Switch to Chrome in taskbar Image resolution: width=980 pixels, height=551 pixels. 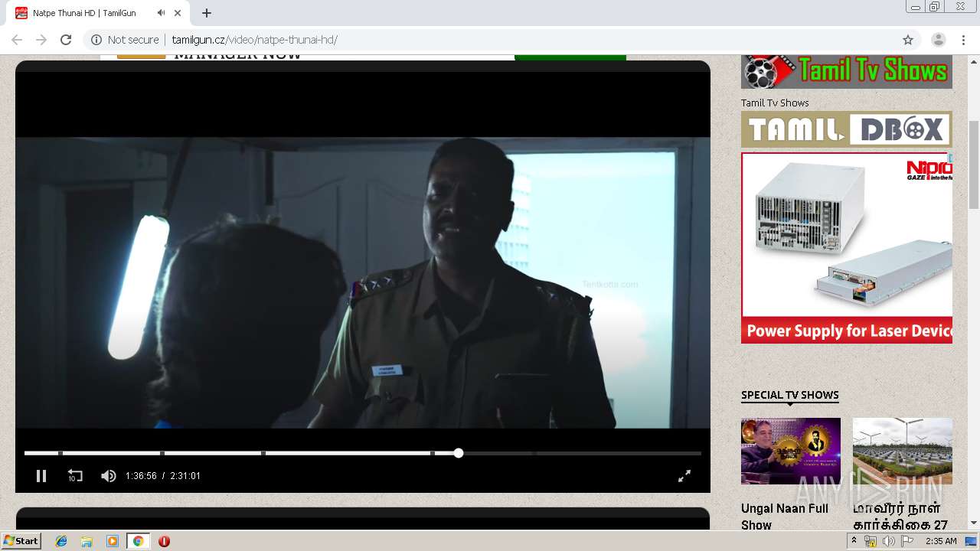(138, 541)
